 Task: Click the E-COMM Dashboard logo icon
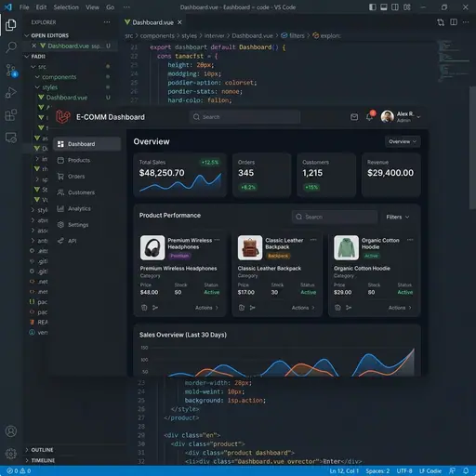(63, 117)
